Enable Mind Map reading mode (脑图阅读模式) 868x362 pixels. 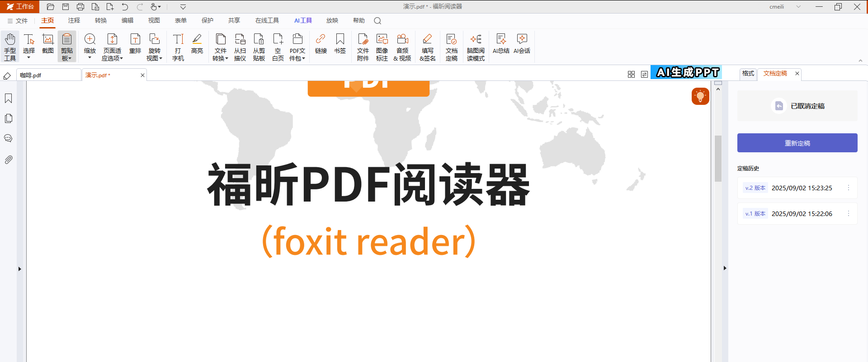(476, 47)
